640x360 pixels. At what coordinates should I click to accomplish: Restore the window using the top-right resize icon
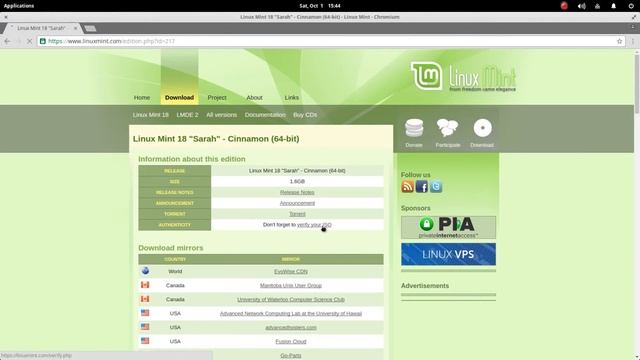[x=634, y=17]
